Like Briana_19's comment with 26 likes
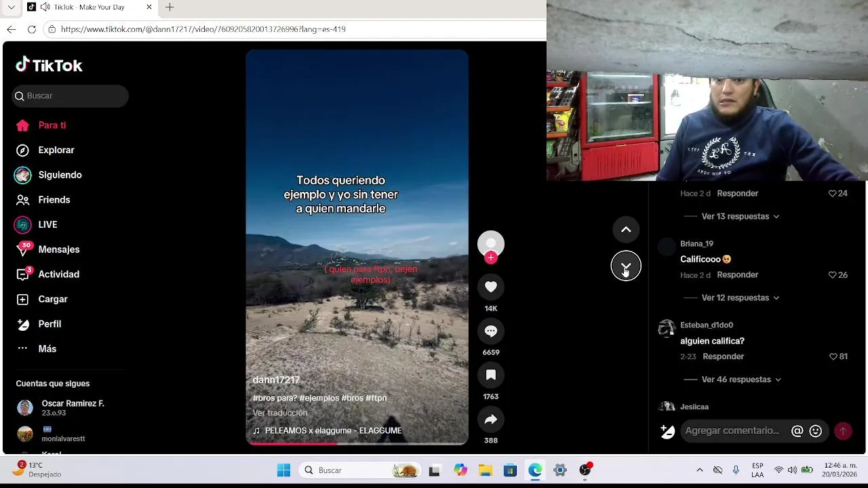The height and width of the screenshot is (488, 868). [833, 275]
